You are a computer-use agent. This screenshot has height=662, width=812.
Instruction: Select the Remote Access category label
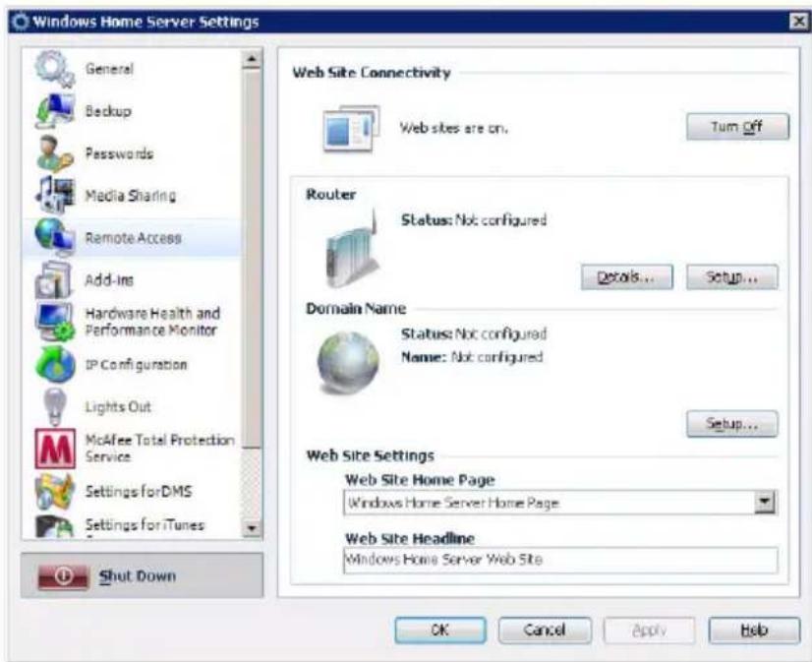click(133, 238)
